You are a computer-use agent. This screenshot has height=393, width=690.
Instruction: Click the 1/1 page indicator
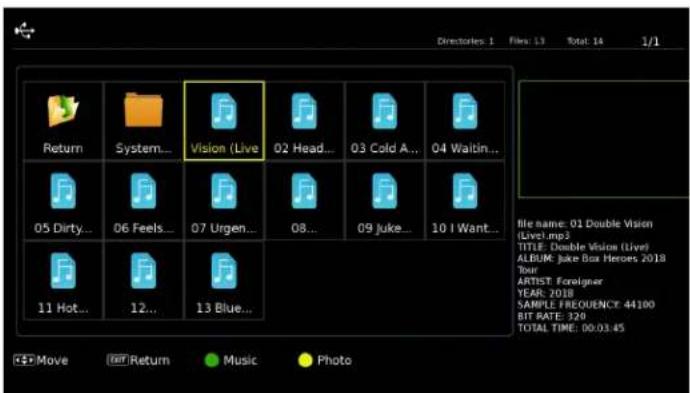click(x=650, y=41)
